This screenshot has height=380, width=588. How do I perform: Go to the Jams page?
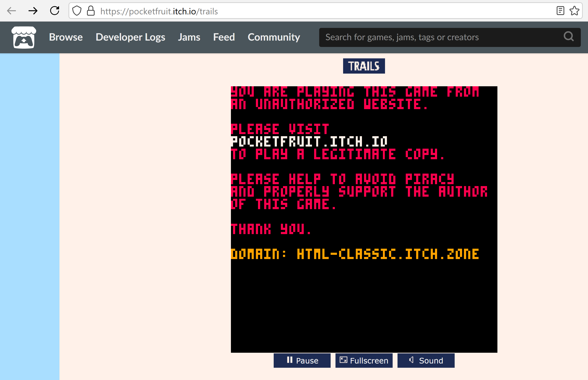(189, 37)
